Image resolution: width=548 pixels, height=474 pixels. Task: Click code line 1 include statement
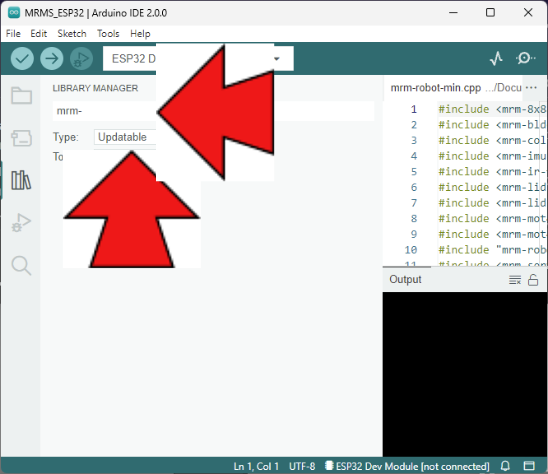492,109
